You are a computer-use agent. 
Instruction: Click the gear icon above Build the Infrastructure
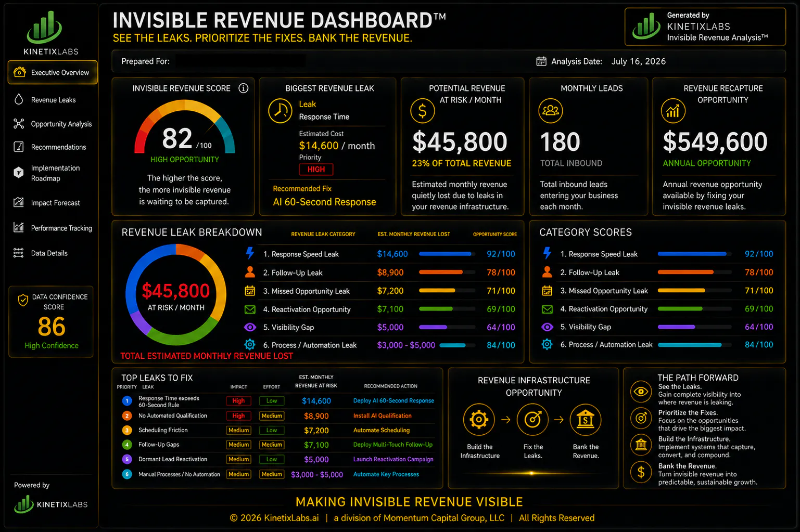(479, 419)
